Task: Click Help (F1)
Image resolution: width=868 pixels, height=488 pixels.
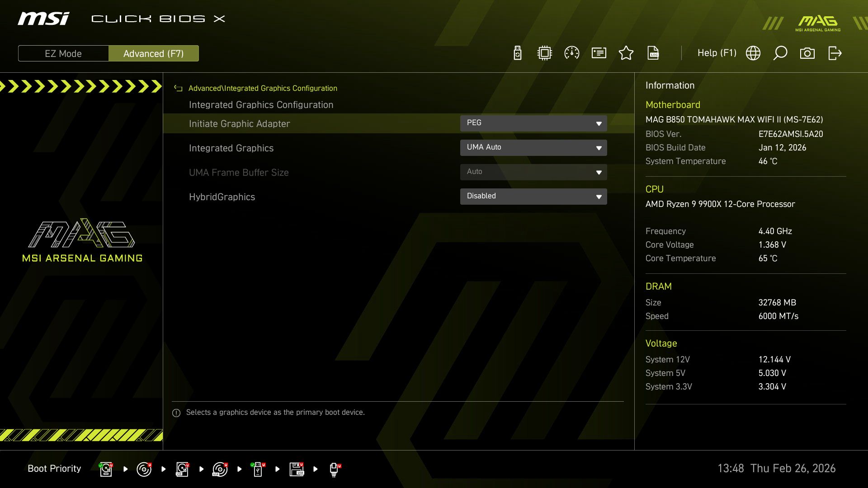Action: 717,53
